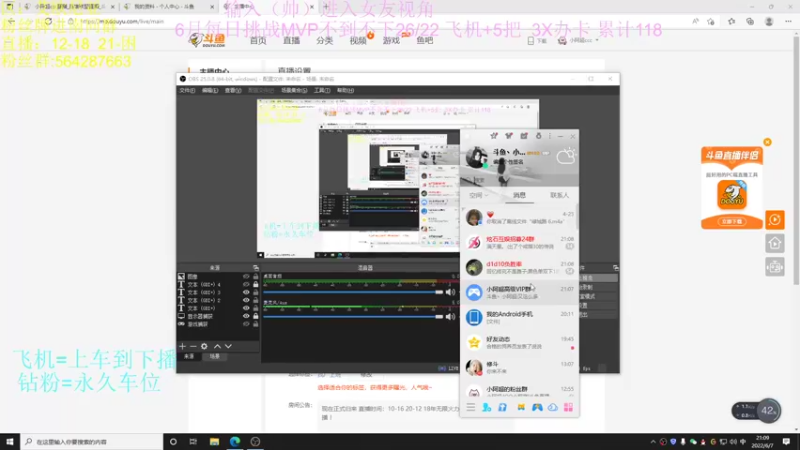Toggle visibility of 文本 (GDI+) 4 source
Viewport: 800px width, 450px height.
click(246, 284)
